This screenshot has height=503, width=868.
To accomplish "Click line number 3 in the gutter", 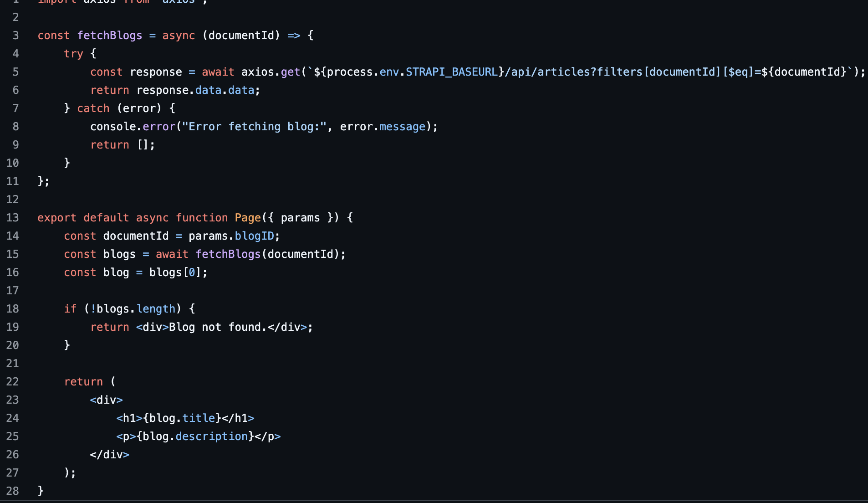I will pyautogui.click(x=15, y=36).
